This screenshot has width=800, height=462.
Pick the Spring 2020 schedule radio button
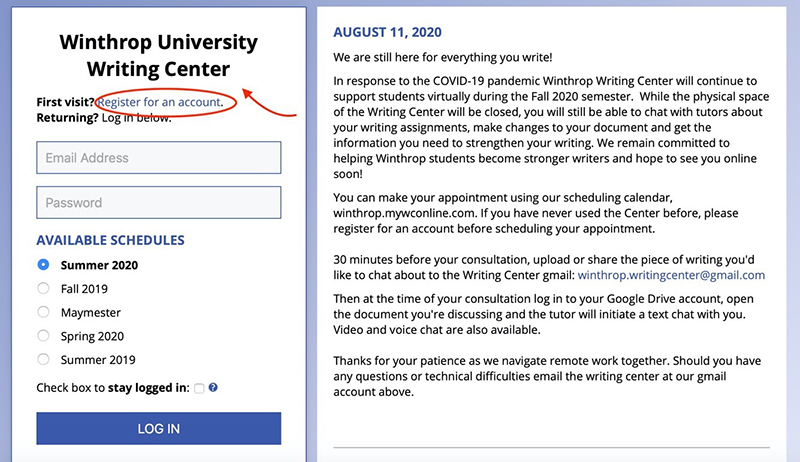pyautogui.click(x=43, y=336)
